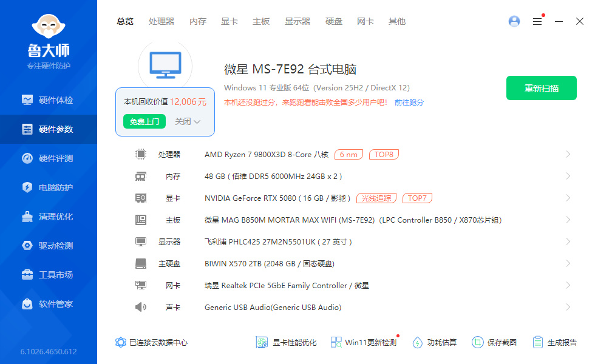Open 驱动检测 in the sidebar
This screenshot has width=595, height=364.
48,246
